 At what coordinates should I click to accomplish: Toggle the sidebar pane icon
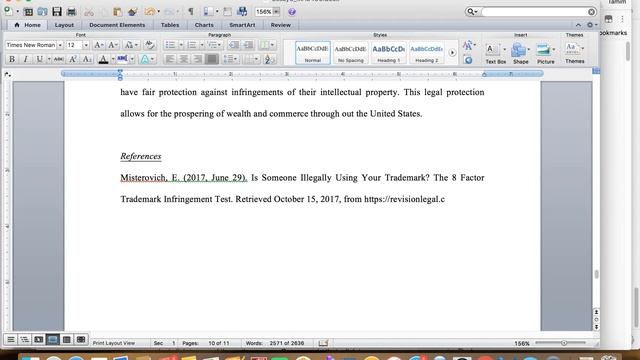click(x=208, y=12)
